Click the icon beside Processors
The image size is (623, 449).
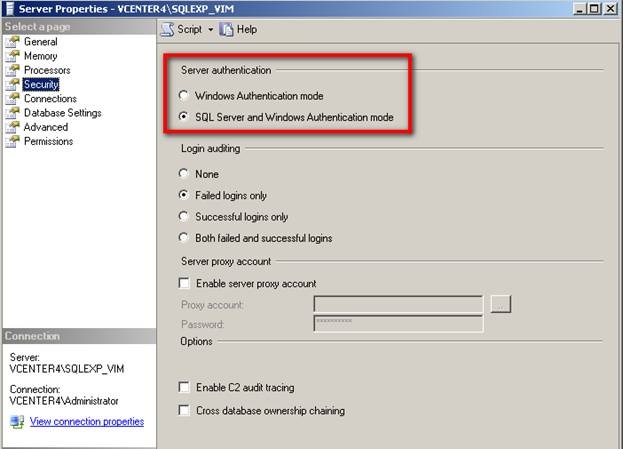(12, 70)
